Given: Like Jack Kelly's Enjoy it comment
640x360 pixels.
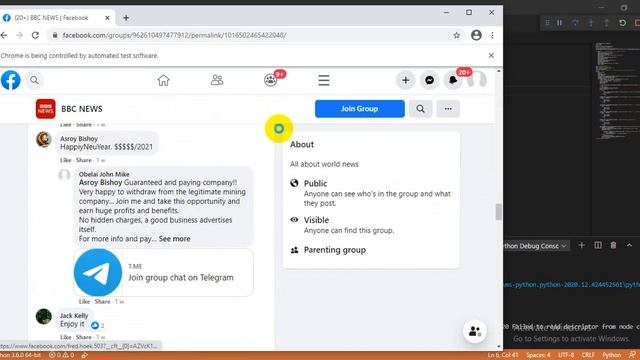Looking at the screenshot, I should [x=65, y=337].
